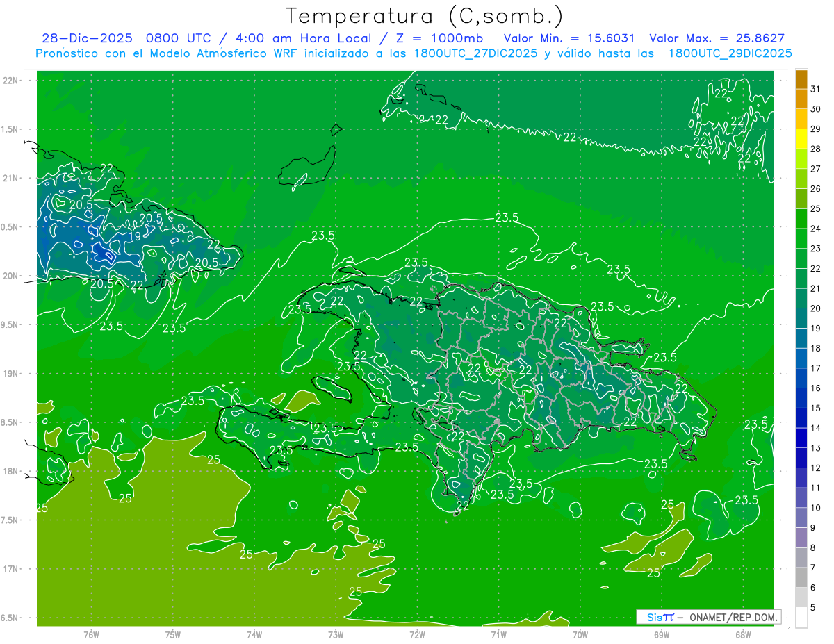Click the colorbar legend value 6

[x=812, y=588]
